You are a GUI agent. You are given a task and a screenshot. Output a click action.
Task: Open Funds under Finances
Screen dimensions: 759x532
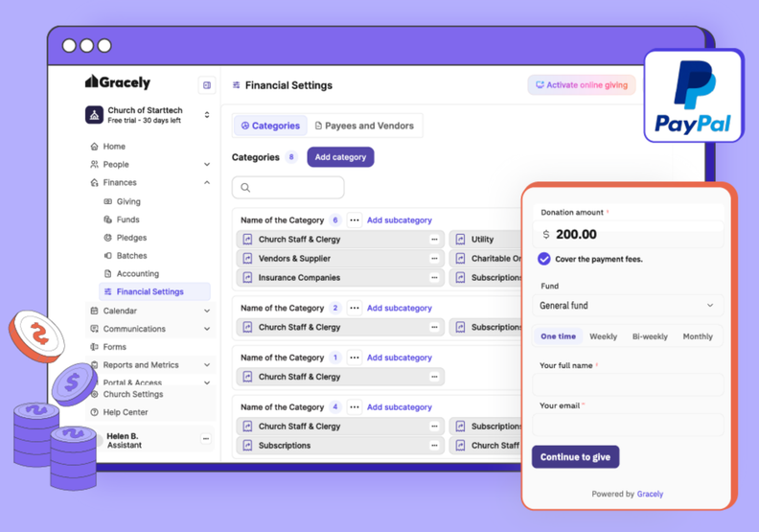pos(127,220)
